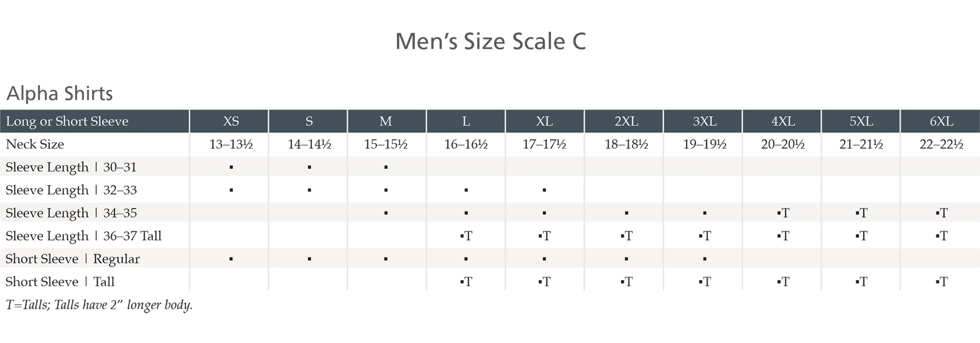
Task: Select the 2XL column header
Action: coord(626,121)
